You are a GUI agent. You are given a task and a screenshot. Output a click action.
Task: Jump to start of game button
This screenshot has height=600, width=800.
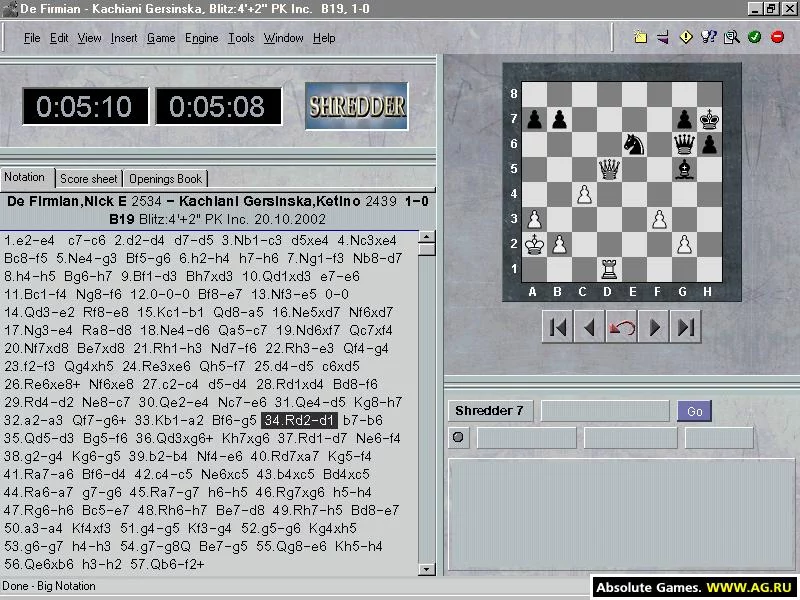558,327
